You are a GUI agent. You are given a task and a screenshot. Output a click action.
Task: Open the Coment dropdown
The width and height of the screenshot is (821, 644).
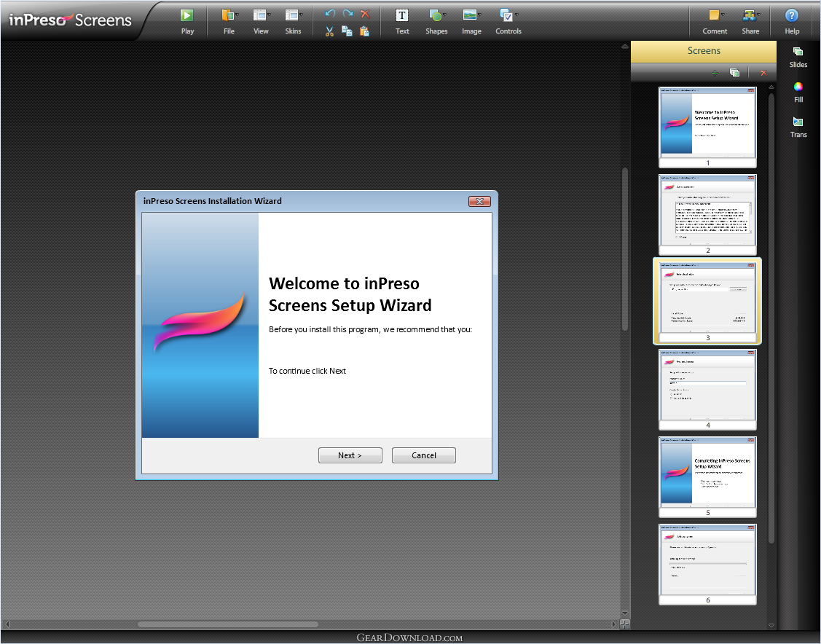[x=715, y=21]
